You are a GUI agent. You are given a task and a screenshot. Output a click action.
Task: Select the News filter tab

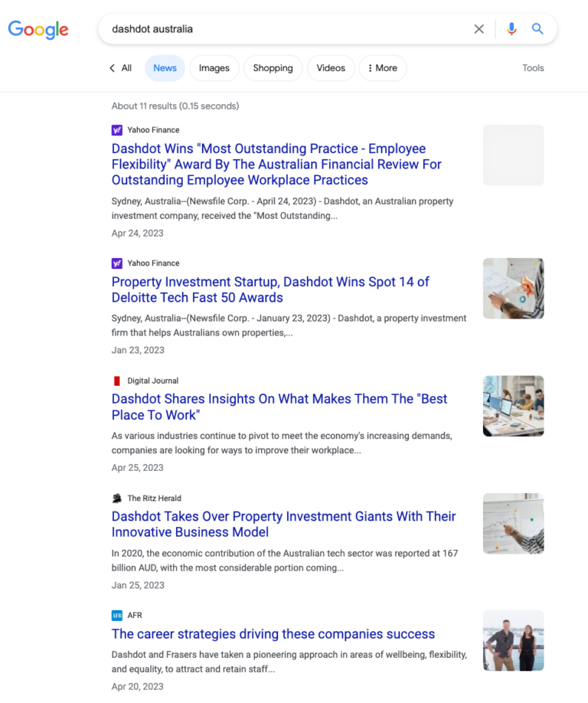coord(165,68)
